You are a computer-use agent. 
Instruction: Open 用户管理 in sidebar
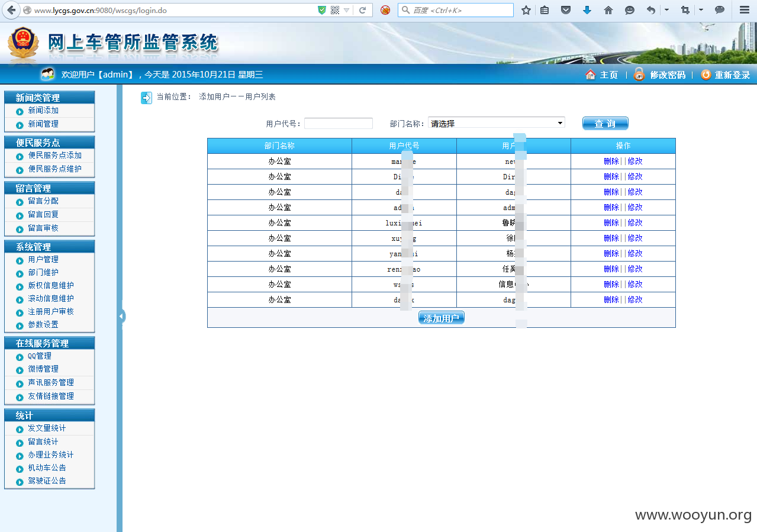click(x=43, y=260)
